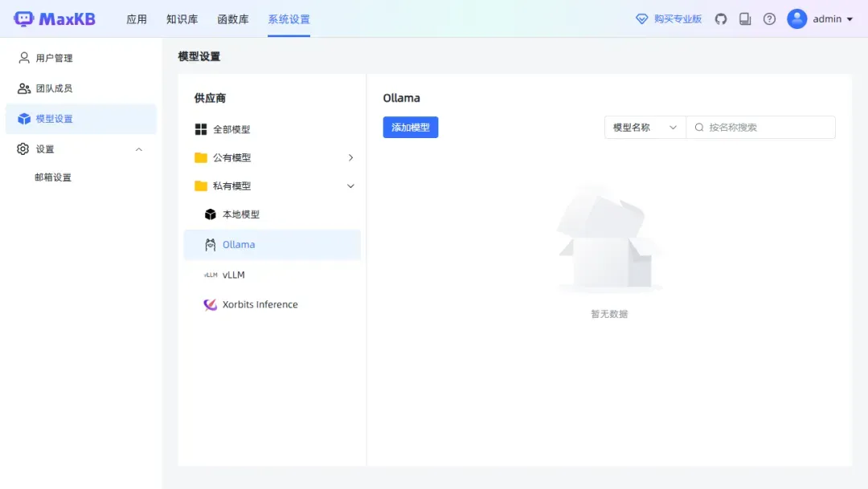Switch to the 知识库 tab
This screenshot has height=489, width=868.
point(182,19)
